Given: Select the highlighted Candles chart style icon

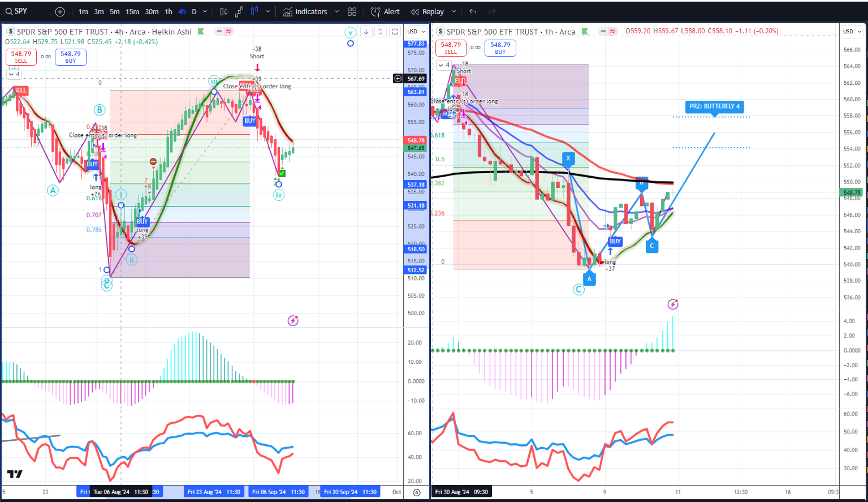Looking at the screenshot, I should [x=254, y=11].
